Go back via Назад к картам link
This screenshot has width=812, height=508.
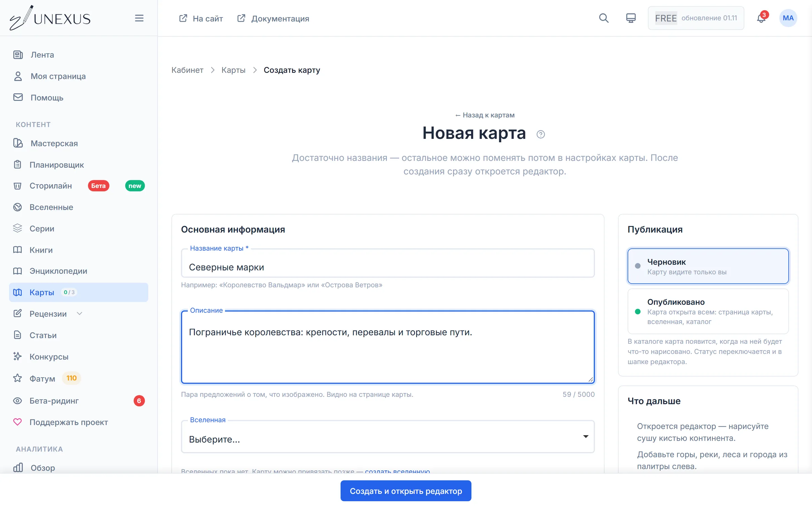coord(484,115)
